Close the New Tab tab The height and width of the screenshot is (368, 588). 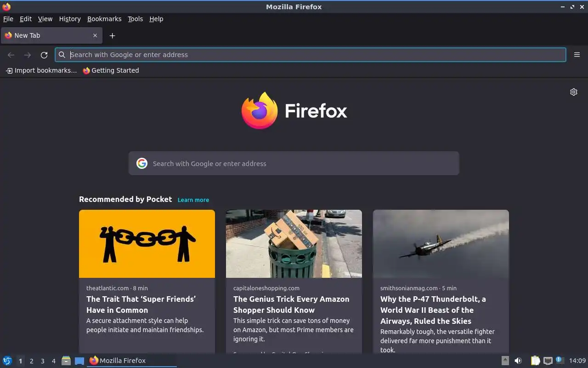95,35
